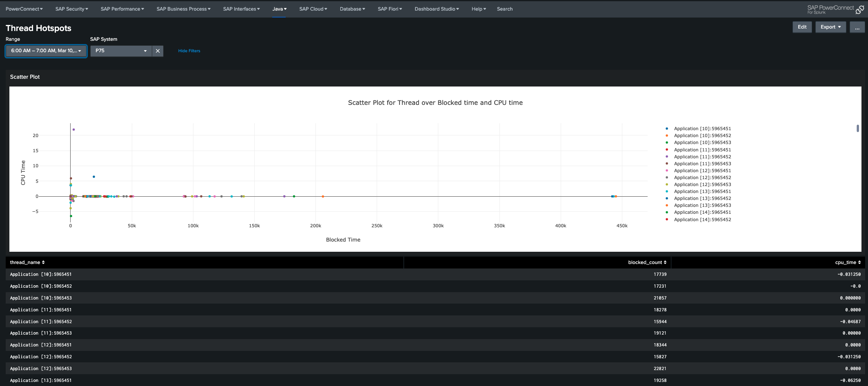Open the Range time picker dropdown
This screenshot has width=868, height=386.
coord(46,51)
